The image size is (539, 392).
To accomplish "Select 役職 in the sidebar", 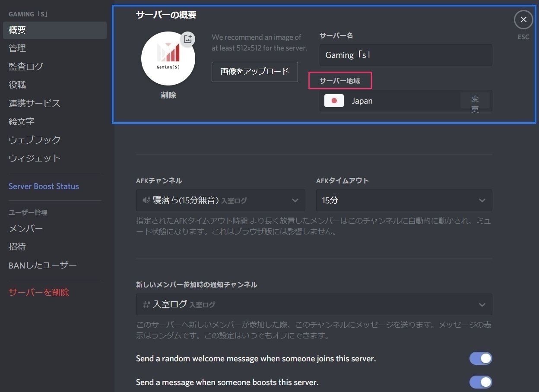I will (17, 85).
